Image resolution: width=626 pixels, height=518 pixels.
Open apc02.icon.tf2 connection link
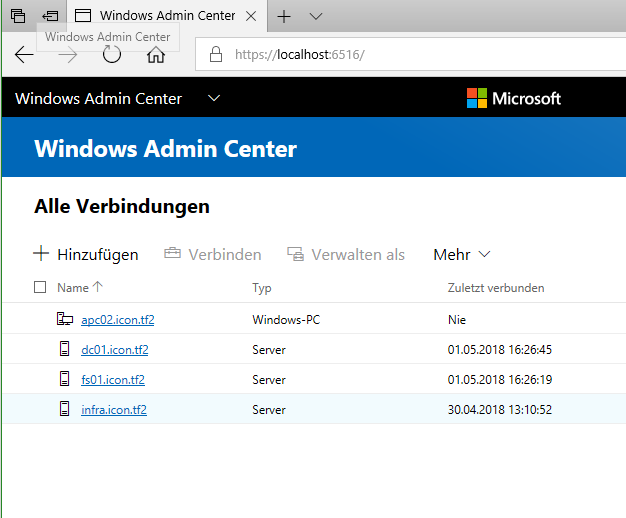click(x=118, y=320)
